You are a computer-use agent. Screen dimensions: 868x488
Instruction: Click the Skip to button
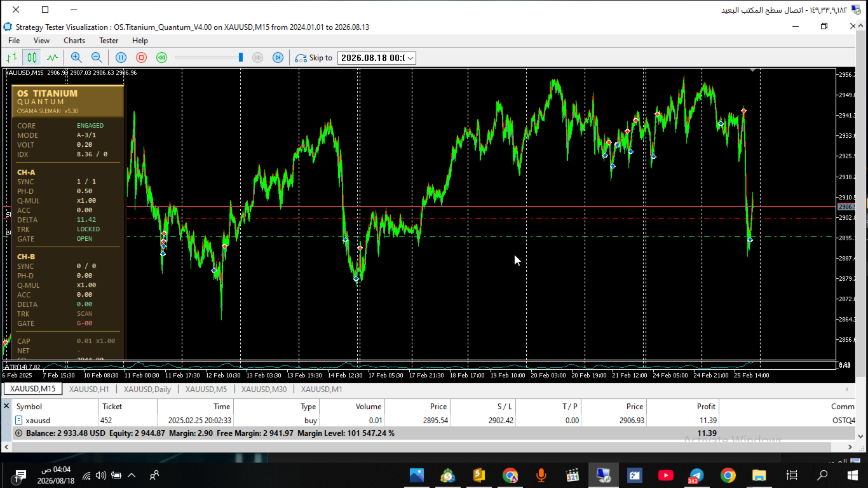click(x=314, y=58)
